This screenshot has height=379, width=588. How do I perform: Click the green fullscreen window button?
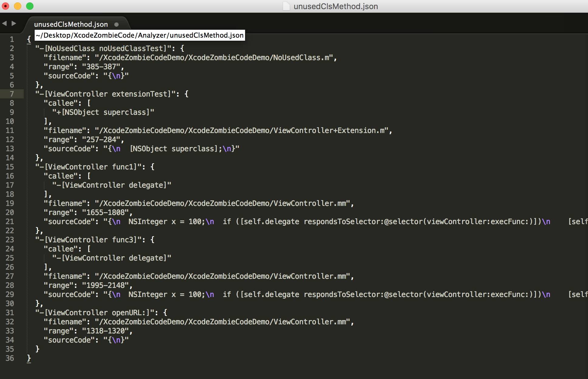pos(30,6)
